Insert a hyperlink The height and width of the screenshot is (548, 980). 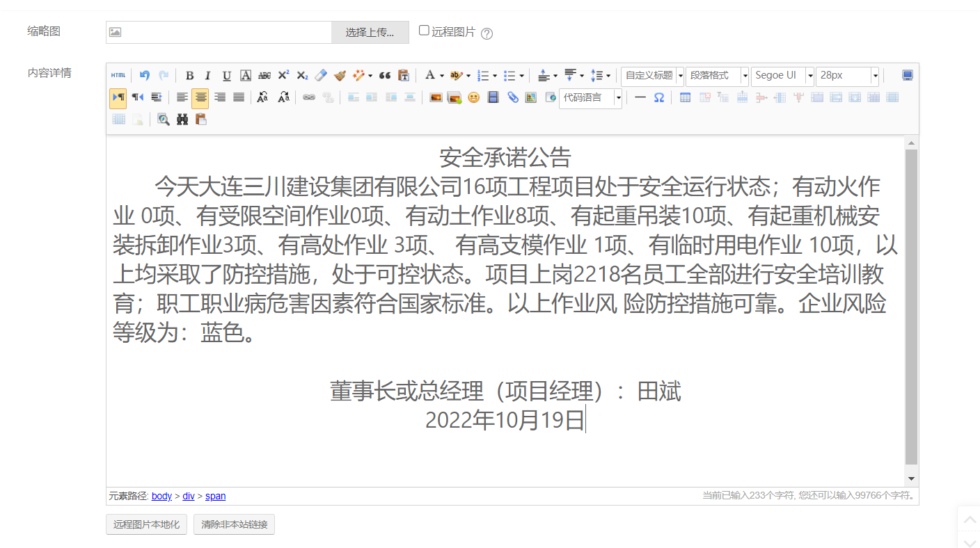[x=309, y=97]
